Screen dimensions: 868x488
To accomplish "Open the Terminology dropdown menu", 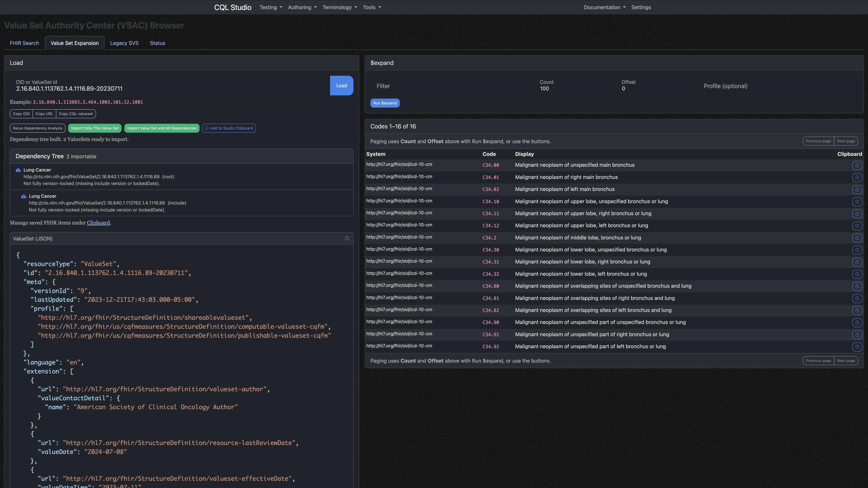I will (340, 7).
